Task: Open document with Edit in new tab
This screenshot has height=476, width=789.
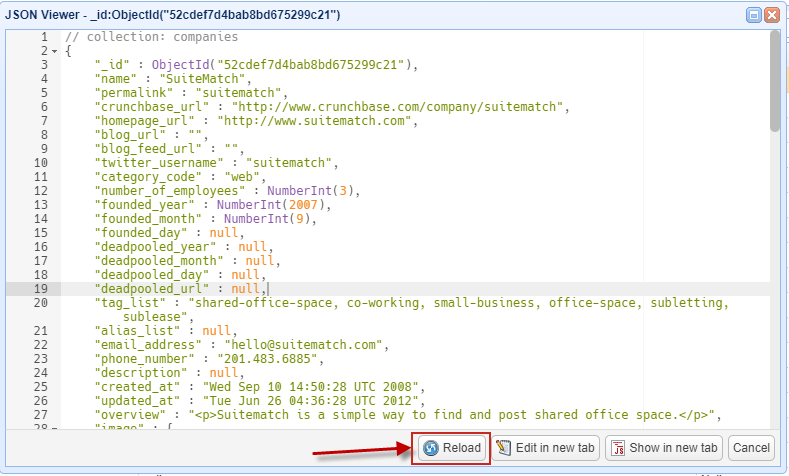Action: coord(545,448)
